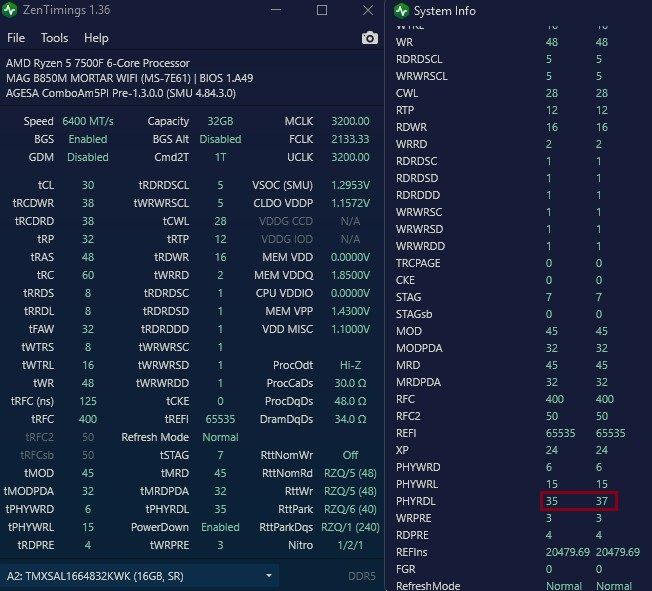The image size is (652, 591).
Task: Click the MEM VPP voltage 1.4300V
Action: click(350, 311)
